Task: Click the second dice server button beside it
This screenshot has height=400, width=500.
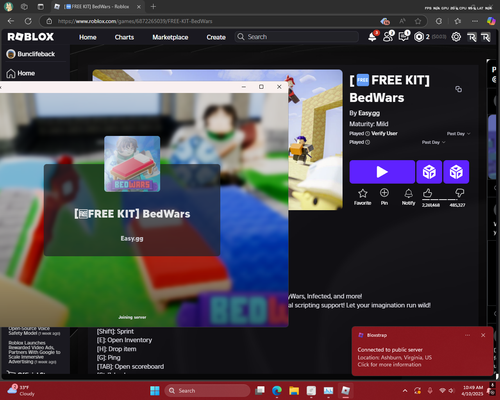Action: pyautogui.click(x=456, y=172)
